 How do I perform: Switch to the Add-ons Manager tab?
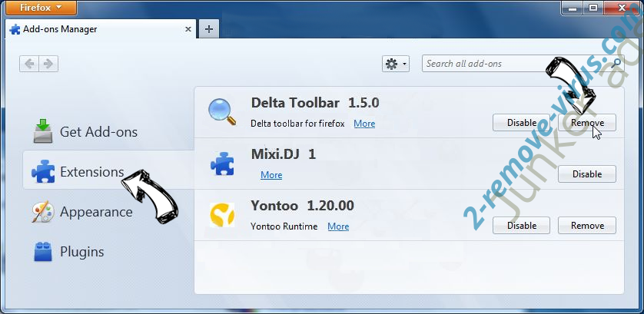click(61, 29)
